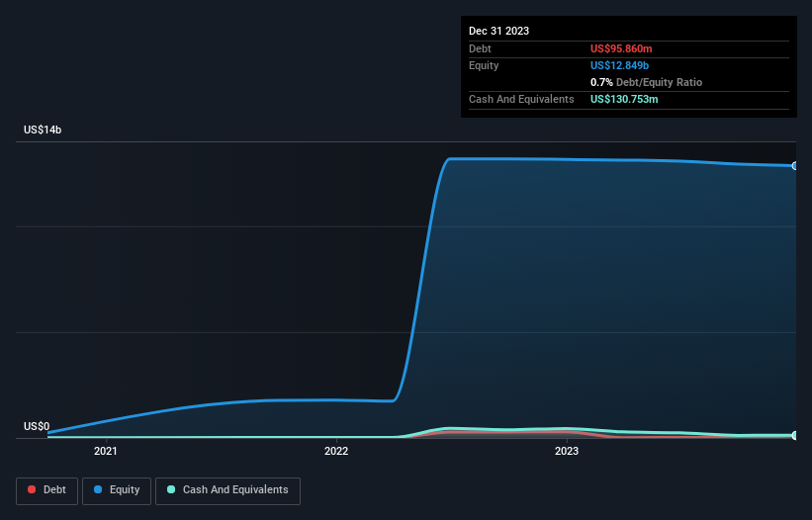Screen dimensions: 812x520
Task: Click the US$0 y-axis label
Action: pyautogui.click(x=37, y=426)
